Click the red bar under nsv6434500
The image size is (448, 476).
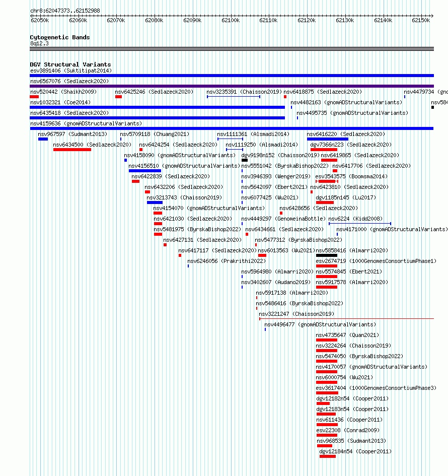coord(72,150)
